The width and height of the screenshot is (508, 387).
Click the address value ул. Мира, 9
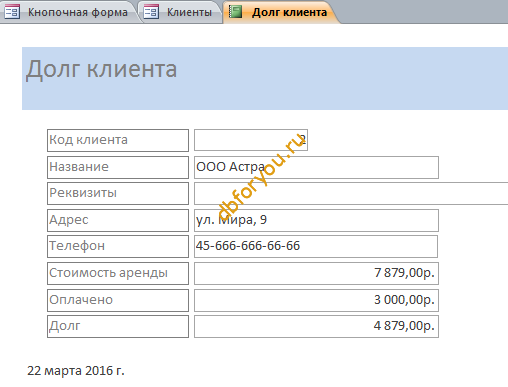tap(316, 220)
